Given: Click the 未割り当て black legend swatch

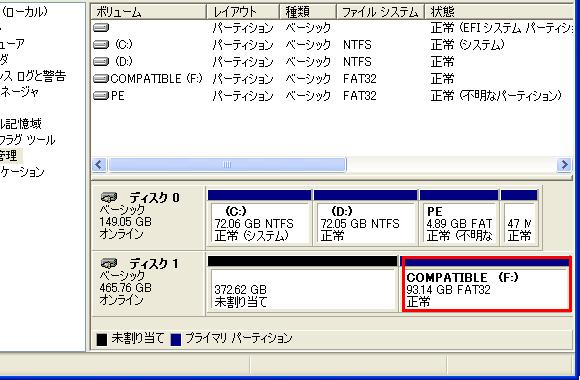Looking at the screenshot, I should pyautogui.click(x=102, y=339).
